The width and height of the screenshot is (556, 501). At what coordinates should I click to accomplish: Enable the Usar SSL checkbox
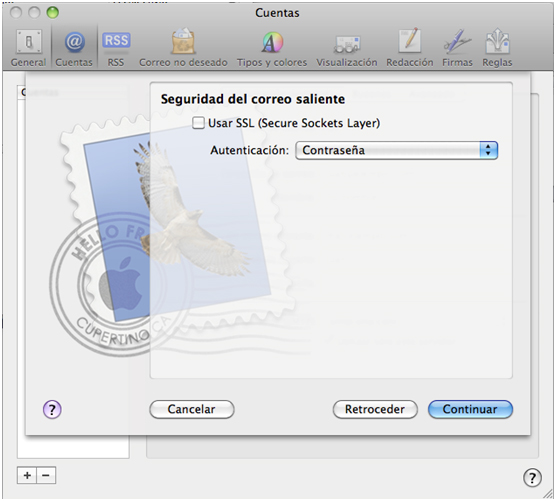pos(198,123)
